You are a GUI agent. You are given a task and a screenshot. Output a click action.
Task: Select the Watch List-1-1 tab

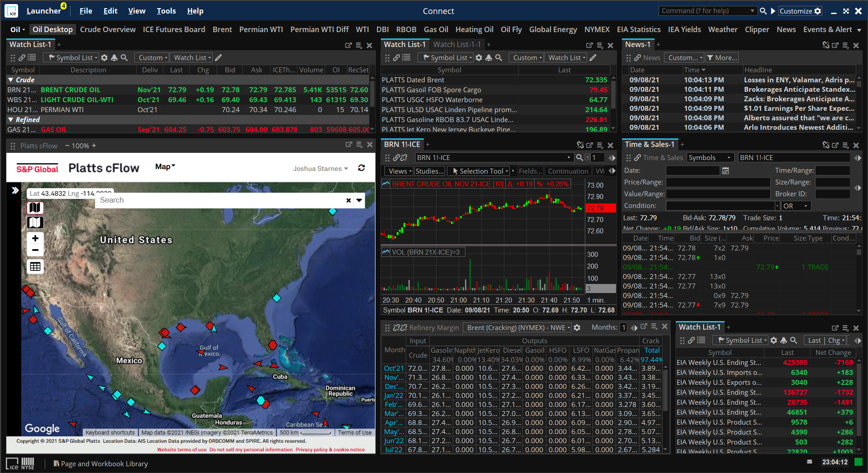click(457, 44)
